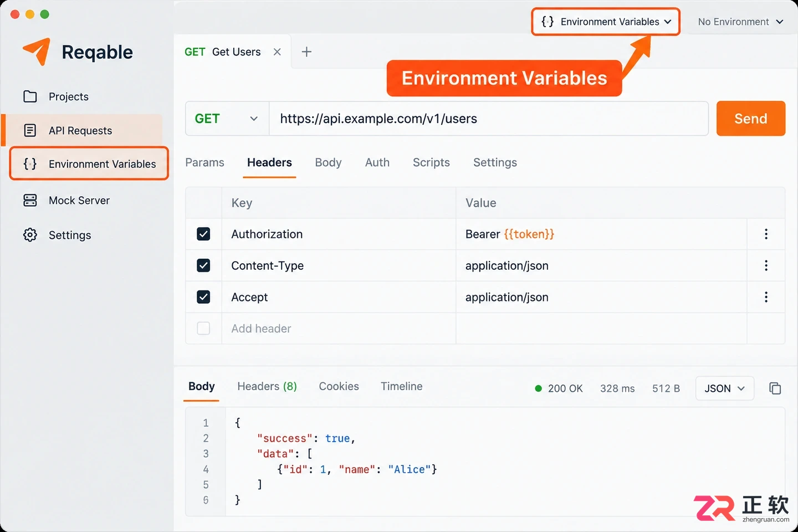Show the response Body tab
Viewport: 798px width, 532px height.
pos(201,386)
